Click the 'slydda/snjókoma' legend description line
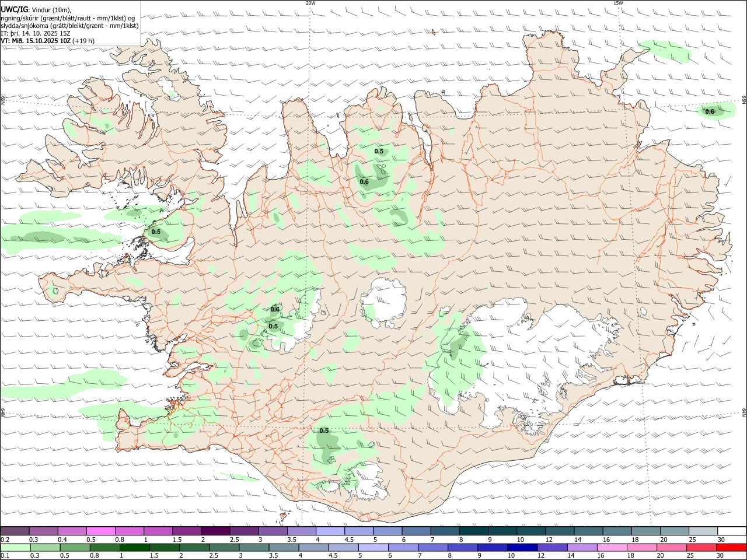The image size is (747, 560). pyautogui.click(x=70, y=26)
